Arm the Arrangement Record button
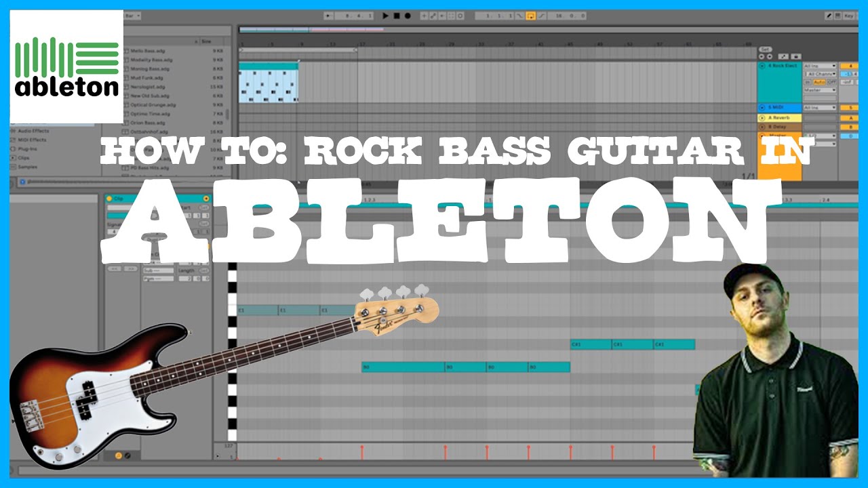The width and height of the screenshot is (868, 488). [x=408, y=16]
